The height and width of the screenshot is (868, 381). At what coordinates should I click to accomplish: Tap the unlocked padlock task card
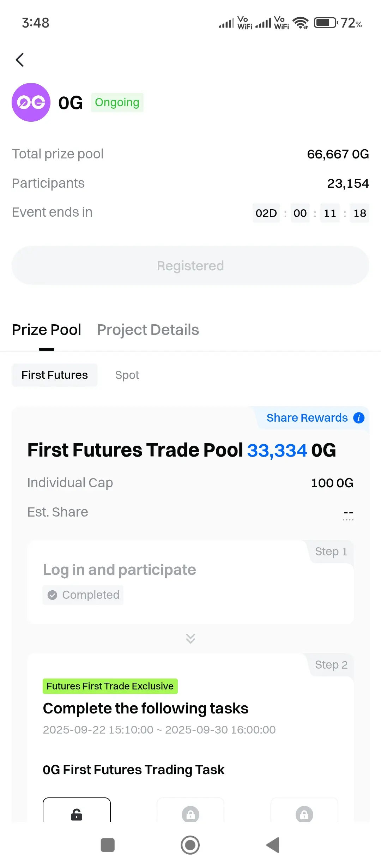(77, 810)
